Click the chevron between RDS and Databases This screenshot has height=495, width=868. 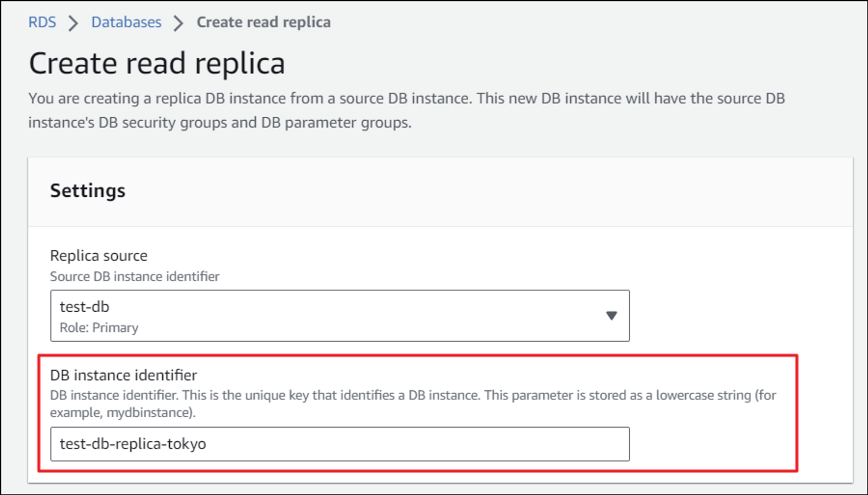pos(73,23)
